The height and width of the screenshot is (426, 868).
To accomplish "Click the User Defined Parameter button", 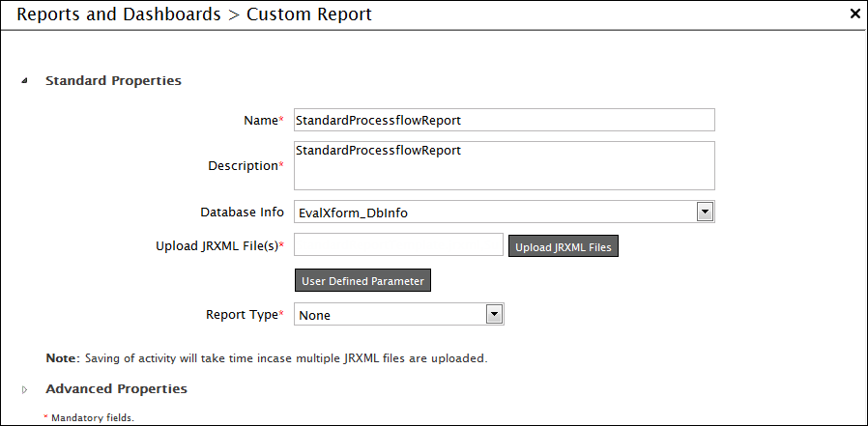I will pos(362,281).
